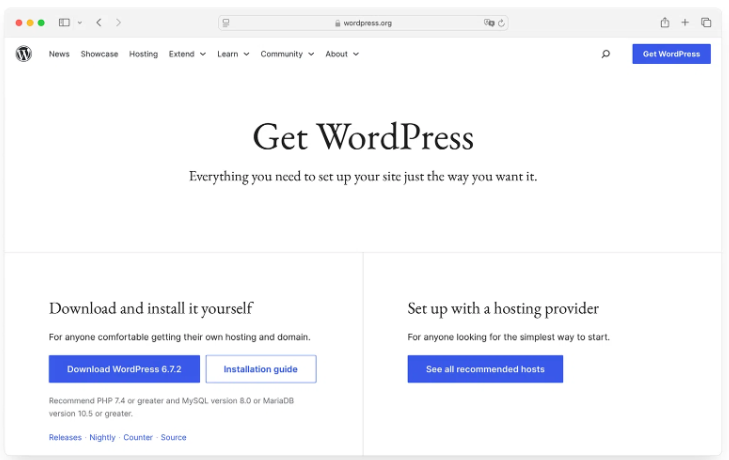Toggle Safari sidebar icon
This screenshot has height=460, width=729.
(x=64, y=22)
